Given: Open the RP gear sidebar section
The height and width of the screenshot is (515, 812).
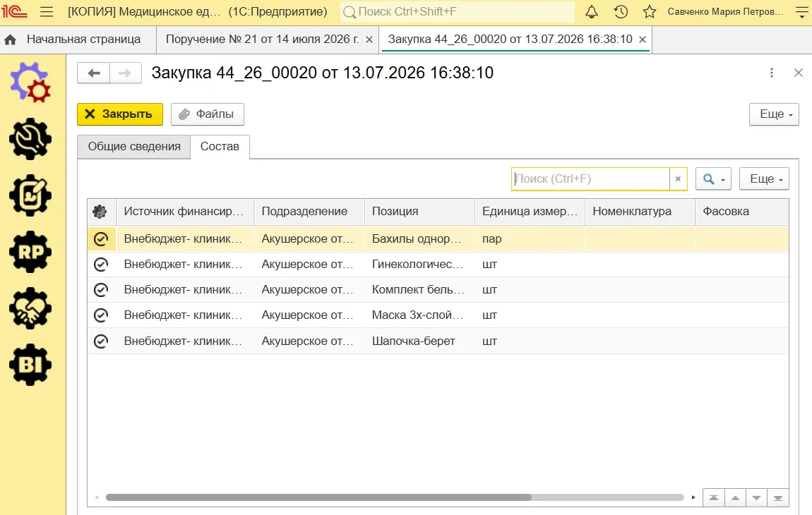Looking at the screenshot, I should coord(30,252).
